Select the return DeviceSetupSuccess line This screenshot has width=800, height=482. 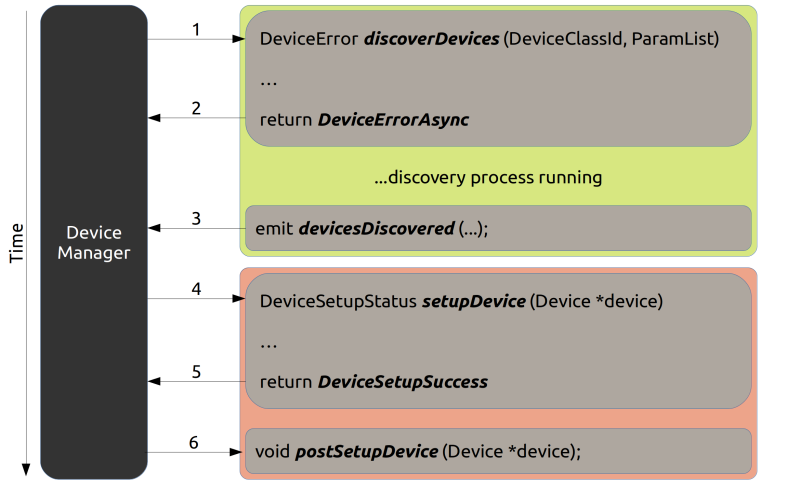point(373,382)
